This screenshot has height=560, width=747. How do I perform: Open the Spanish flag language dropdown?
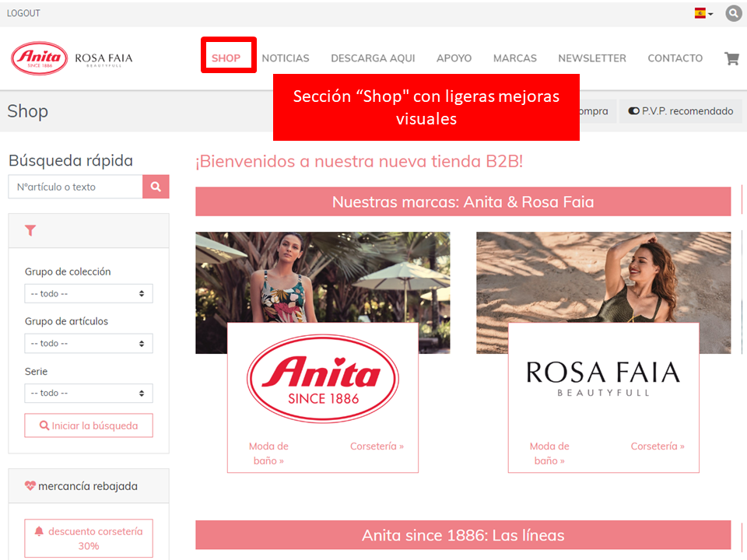(703, 13)
